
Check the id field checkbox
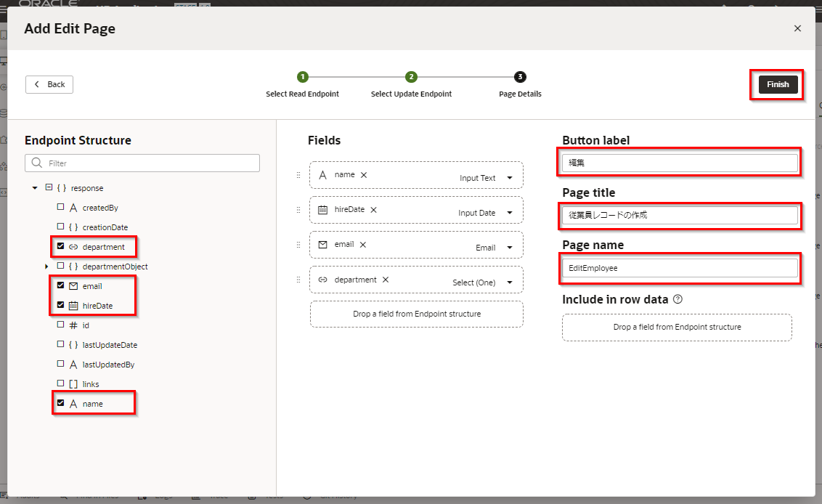(61, 325)
